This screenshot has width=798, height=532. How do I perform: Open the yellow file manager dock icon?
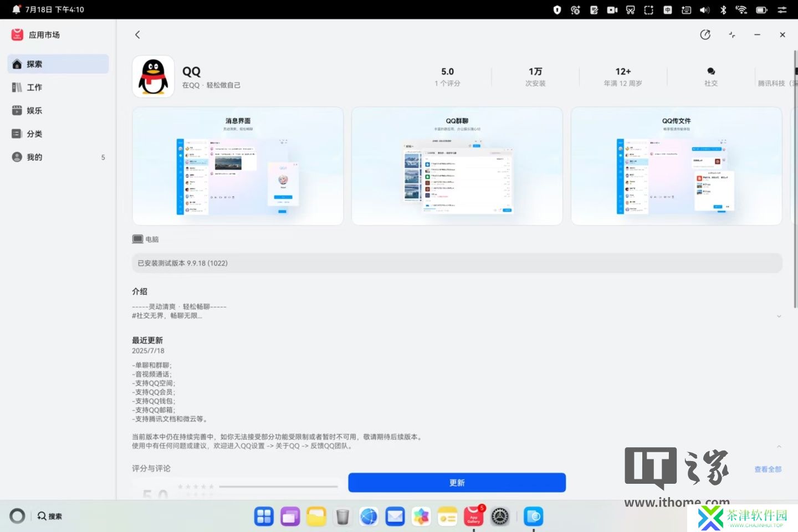[316, 516]
